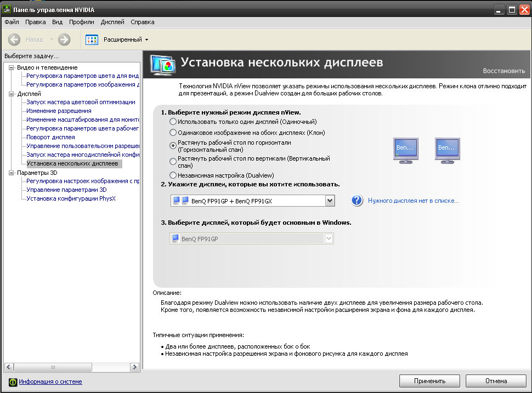Maximize the NVIDIA control panel window
The height and width of the screenshot is (393, 532).
[x=512, y=9]
